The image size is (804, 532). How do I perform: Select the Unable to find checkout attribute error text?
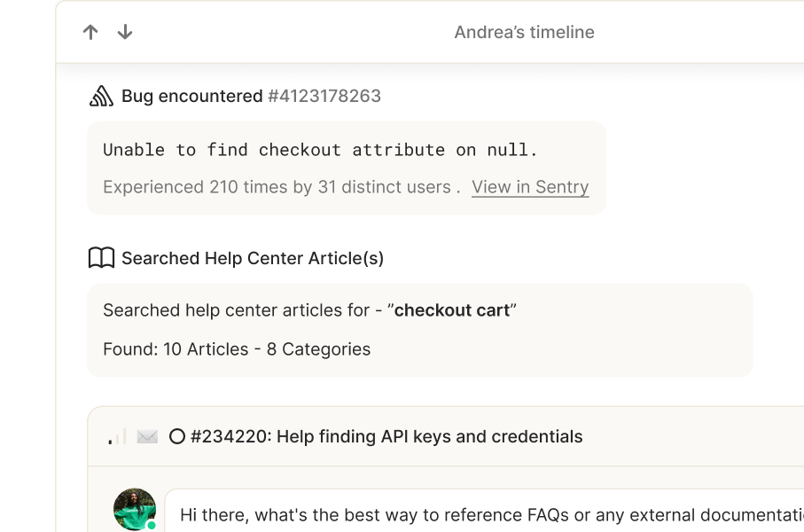pos(320,150)
